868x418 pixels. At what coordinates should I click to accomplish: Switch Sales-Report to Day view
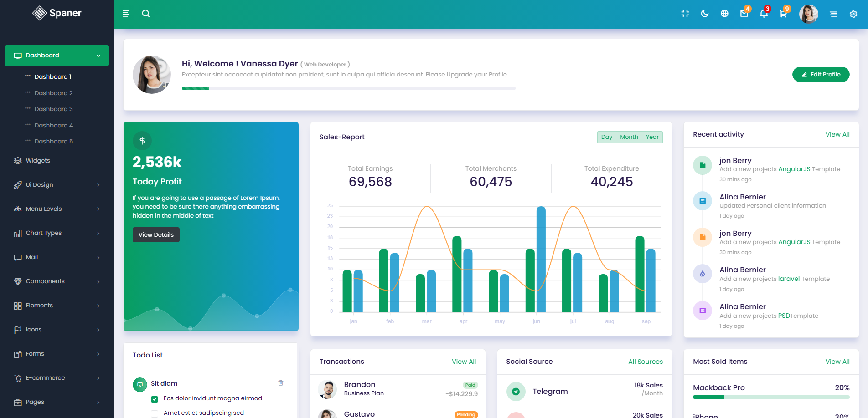(606, 137)
